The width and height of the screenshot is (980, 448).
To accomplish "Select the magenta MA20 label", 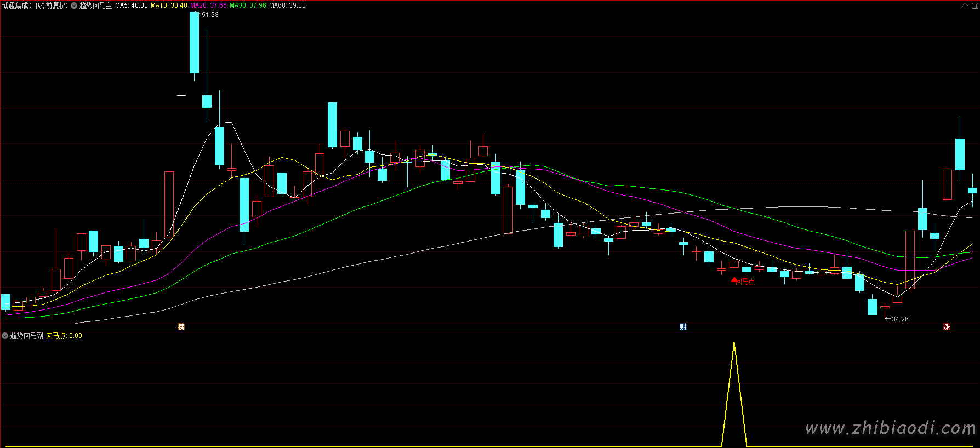I will (208, 5).
